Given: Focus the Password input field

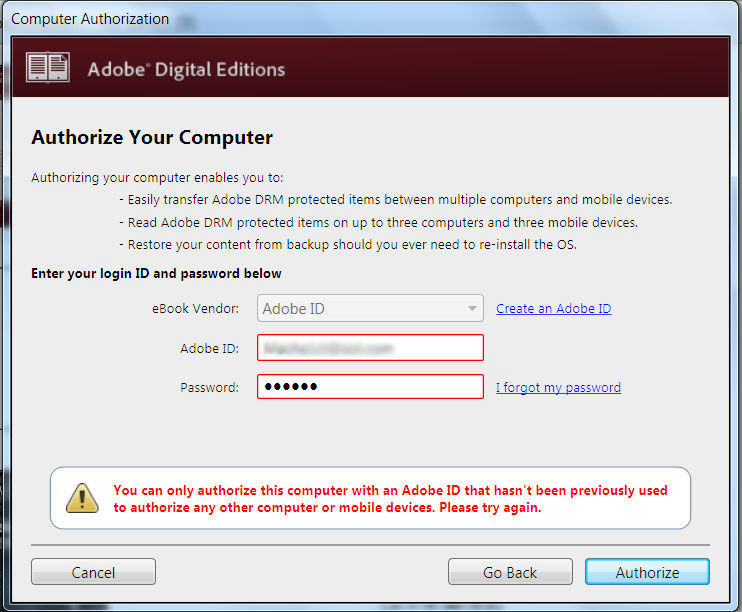Looking at the screenshot, I should (370, 387).
